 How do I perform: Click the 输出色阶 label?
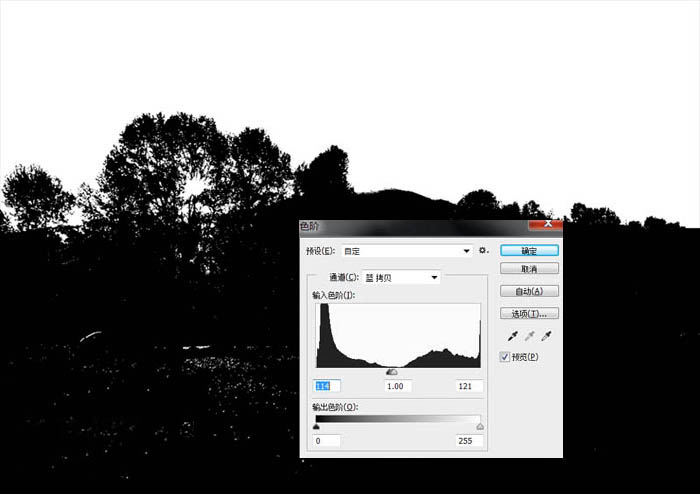335,407
